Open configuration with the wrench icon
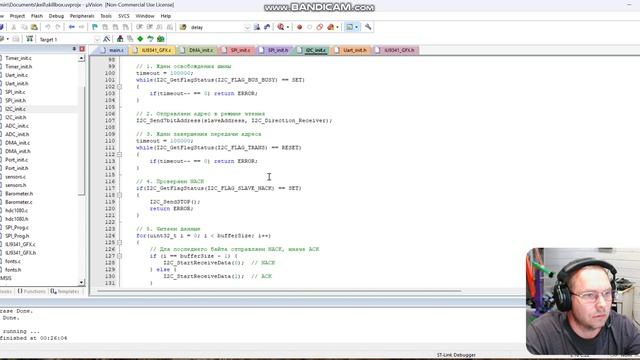Screen dimensions: 640x360 [368, 27]
